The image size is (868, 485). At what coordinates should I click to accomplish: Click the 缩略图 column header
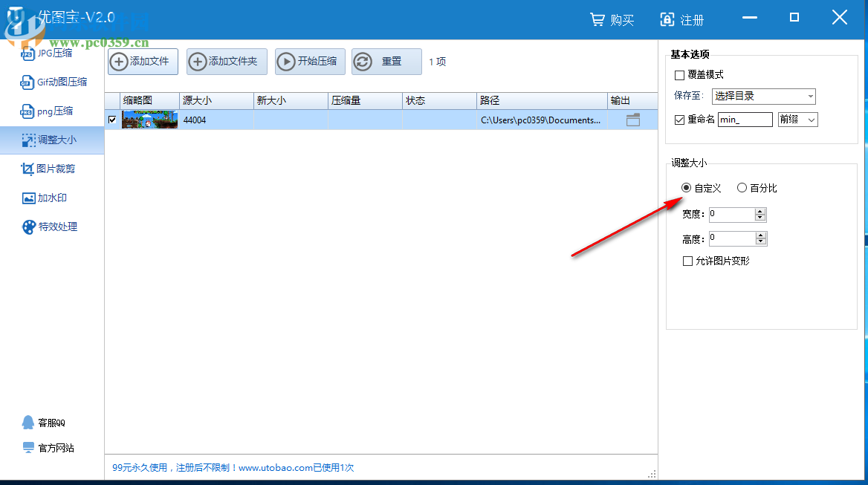[149, 101]
